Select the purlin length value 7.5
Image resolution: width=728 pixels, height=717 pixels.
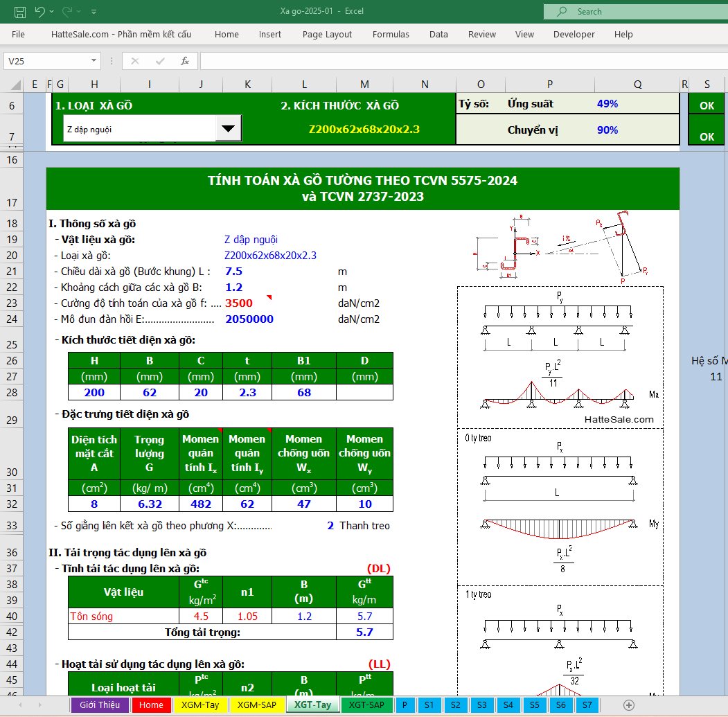[233, 272]
